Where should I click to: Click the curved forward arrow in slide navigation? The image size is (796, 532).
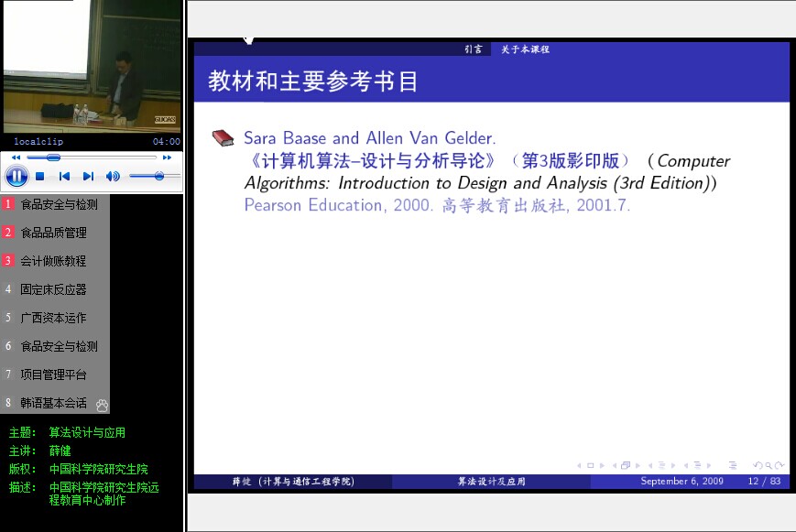pyautogui.click(x=780, y=465)
